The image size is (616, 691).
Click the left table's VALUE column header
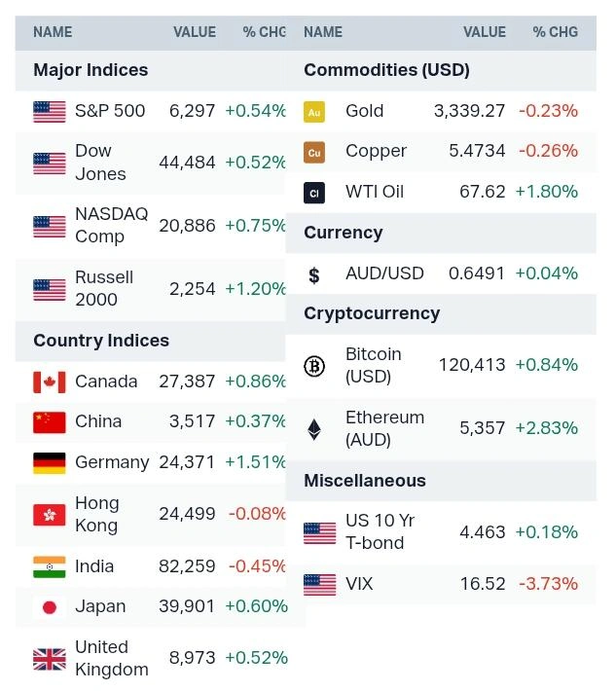click(195, 32)
